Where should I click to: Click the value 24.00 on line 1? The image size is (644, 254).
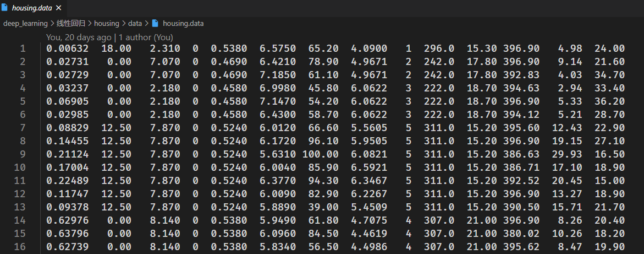[609, 48]
